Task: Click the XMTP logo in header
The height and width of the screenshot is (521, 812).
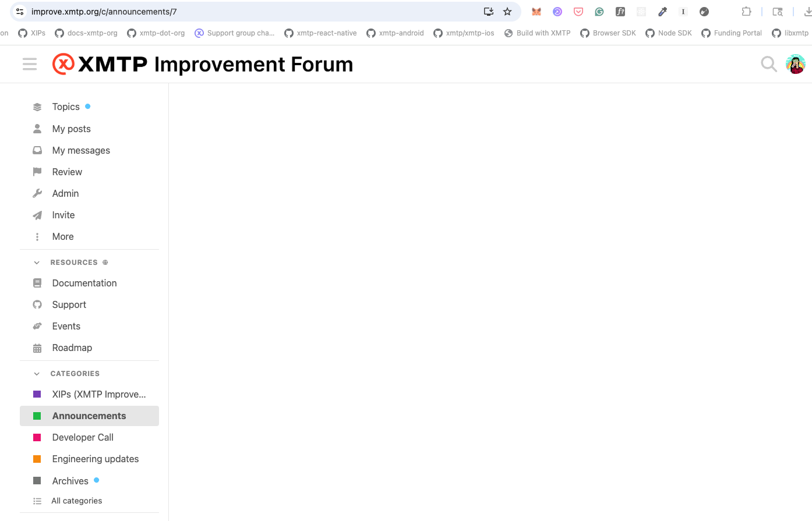Action: pyautogui.click(x=63, y=64)
